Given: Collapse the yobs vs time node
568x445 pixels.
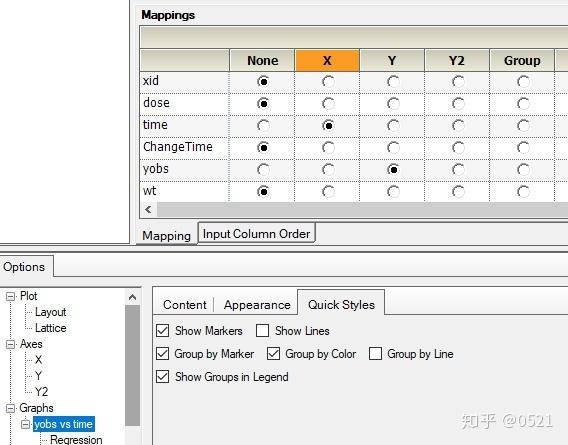Looking at the screenshot, I should [25, 424].
